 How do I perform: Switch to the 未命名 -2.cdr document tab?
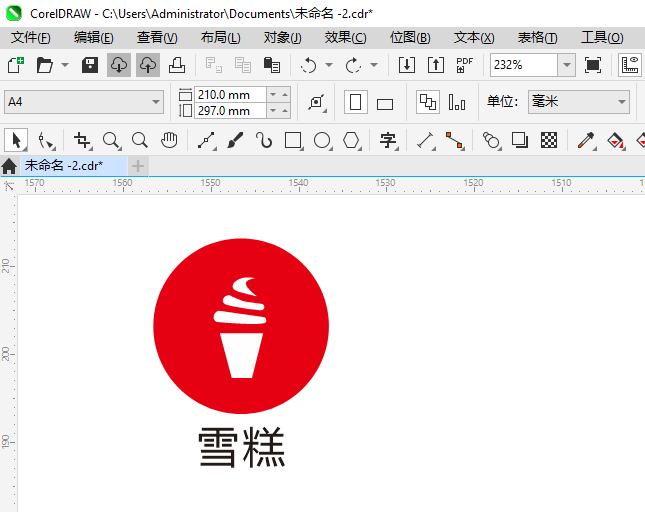click(74, 166)
